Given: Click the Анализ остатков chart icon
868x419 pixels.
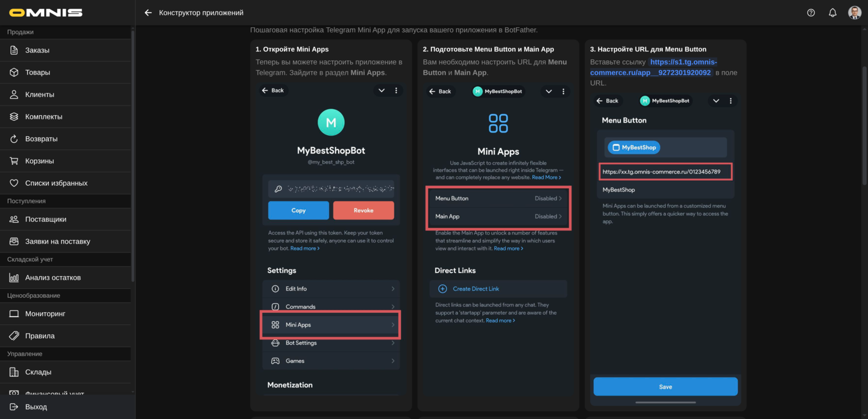Looking at the screenshot, I should tap(14, 278).
